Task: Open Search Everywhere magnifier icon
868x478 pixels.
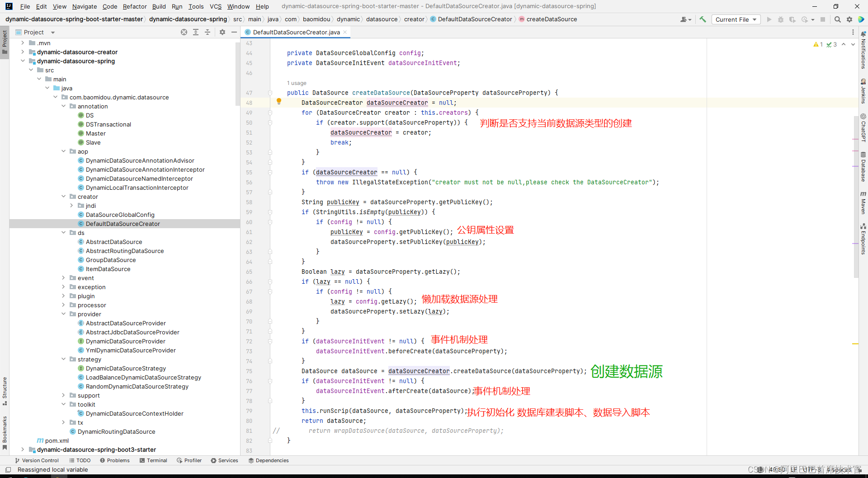Action: pyautogui.click(x=838, y=19)
